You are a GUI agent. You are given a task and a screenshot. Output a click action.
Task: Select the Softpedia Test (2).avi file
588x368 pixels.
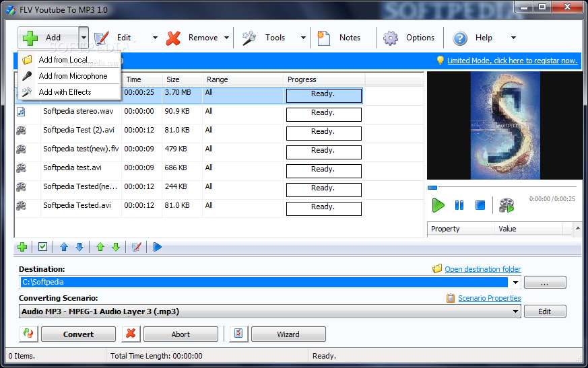click(x=79, y=130)
